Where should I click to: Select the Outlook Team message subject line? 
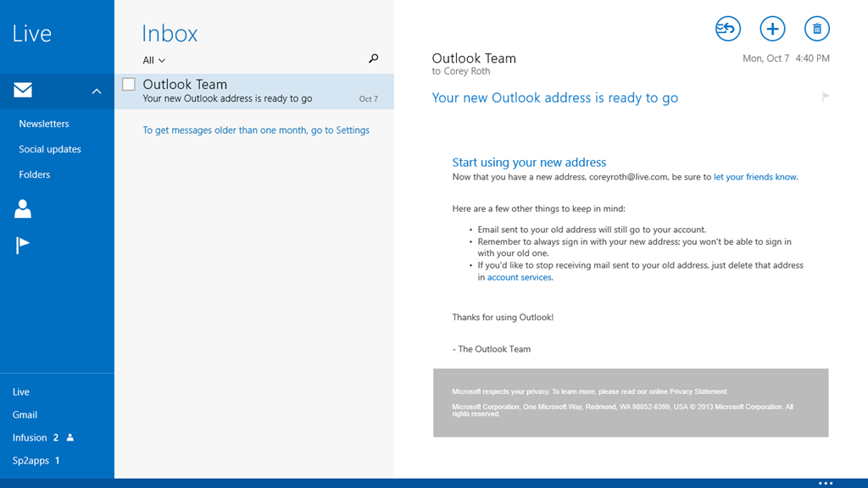(227, 98)
